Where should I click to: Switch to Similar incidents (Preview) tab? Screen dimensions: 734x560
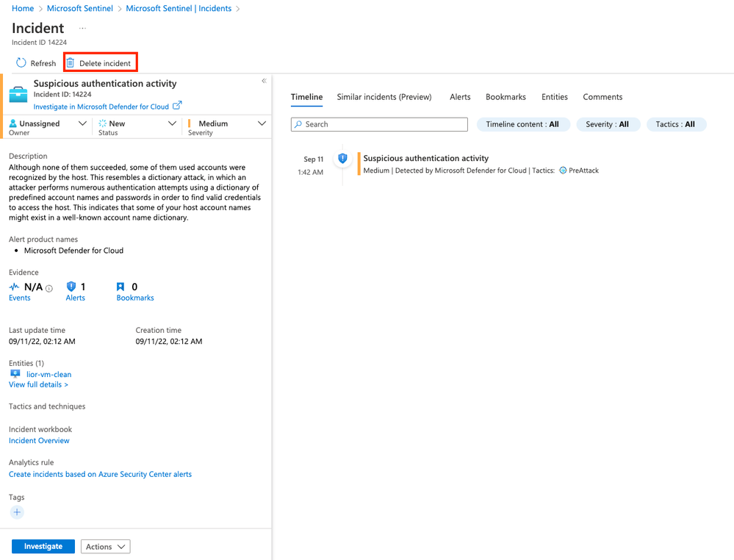point(384,97)
